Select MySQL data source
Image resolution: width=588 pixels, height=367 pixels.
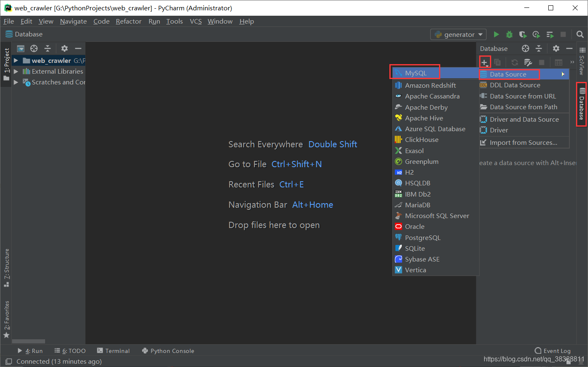tap(436, 73)
